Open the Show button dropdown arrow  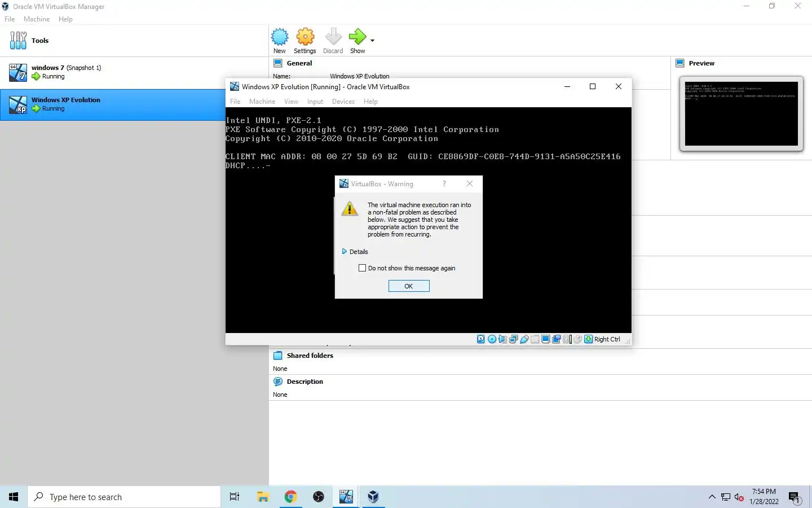coord(372,40)
